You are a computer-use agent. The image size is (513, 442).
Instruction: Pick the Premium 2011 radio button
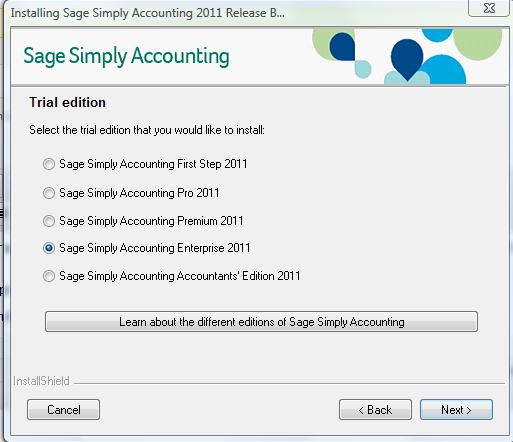click(49, 221)
